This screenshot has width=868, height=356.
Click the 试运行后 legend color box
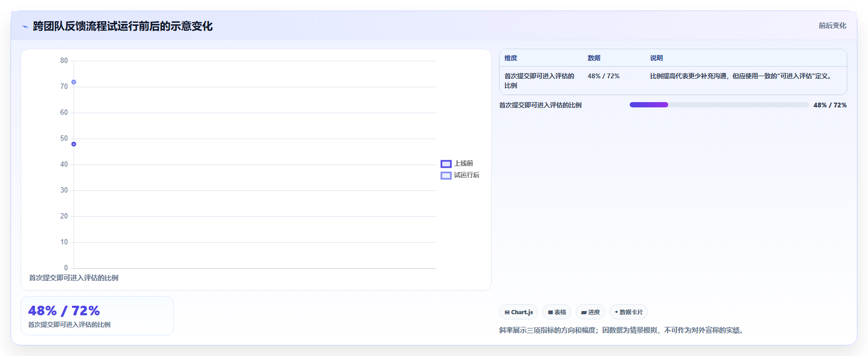point(446,176)
